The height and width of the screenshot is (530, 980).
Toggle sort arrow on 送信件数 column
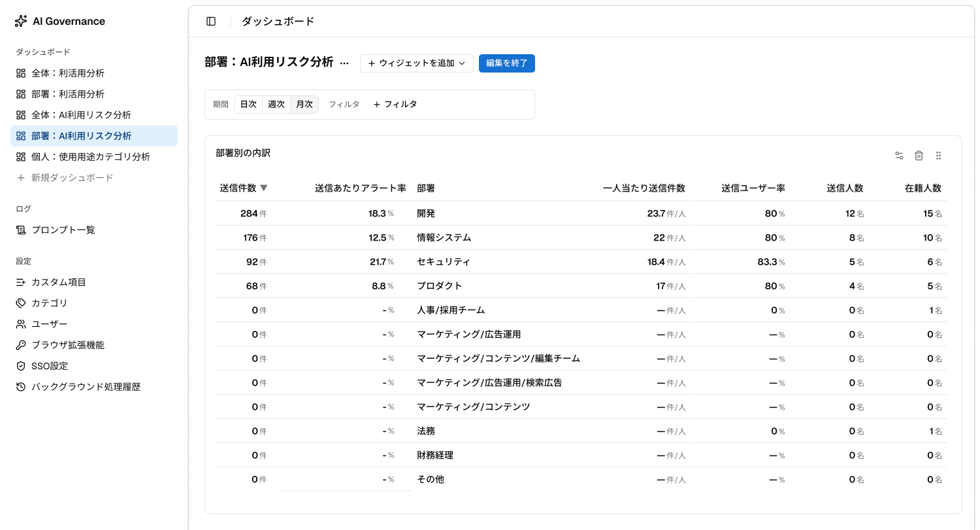tap(264, 188)
